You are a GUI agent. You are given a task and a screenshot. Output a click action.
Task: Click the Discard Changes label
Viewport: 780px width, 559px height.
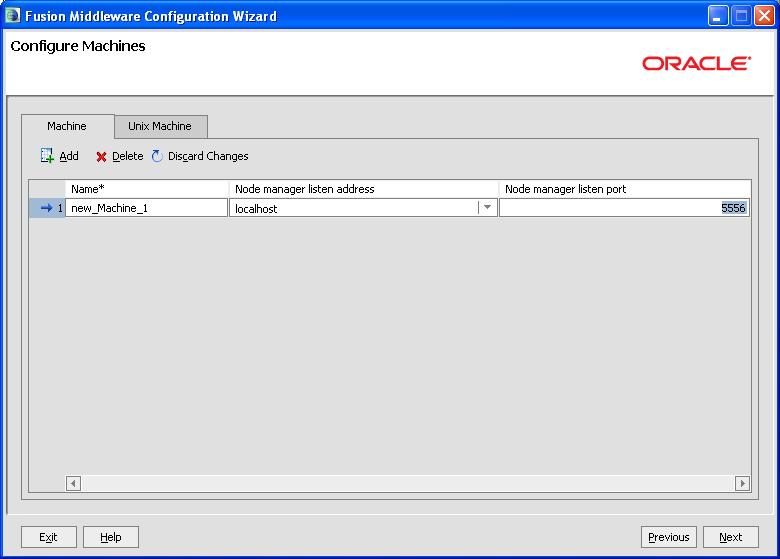click(x=208, y=156)
